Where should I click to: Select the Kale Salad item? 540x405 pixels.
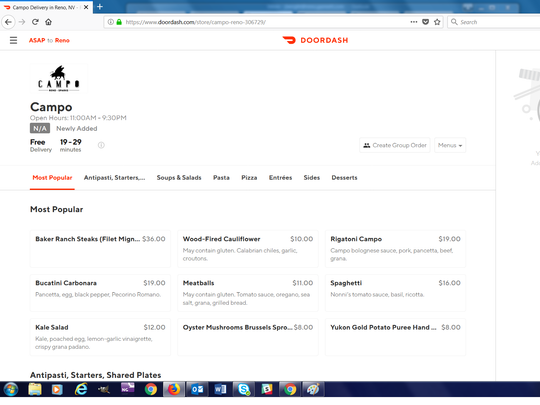point(100,337)
